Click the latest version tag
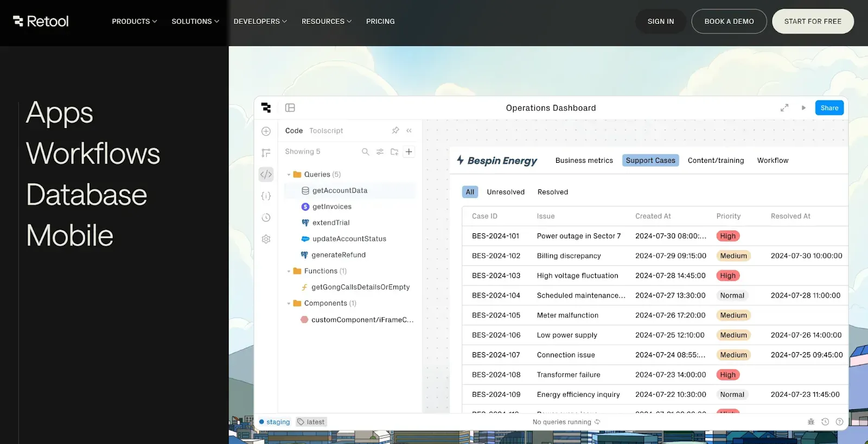 click(x=311, y=422)
